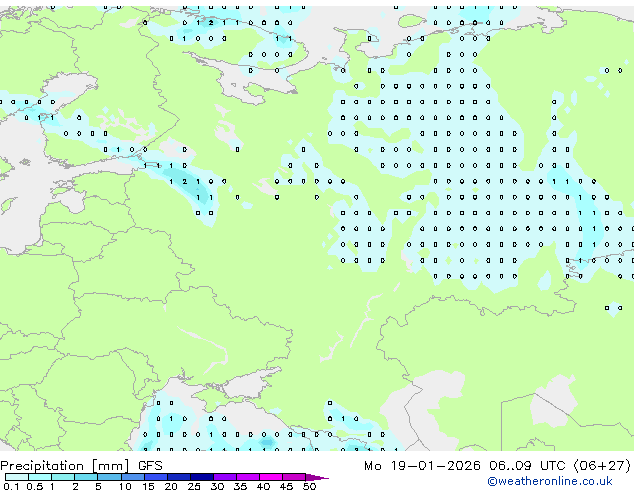The height and width of the screenshot is (490, 634).
Task: Click the 20–25 mm dark blue legend box
Action: pyautogui.click(x=179, y=477)
